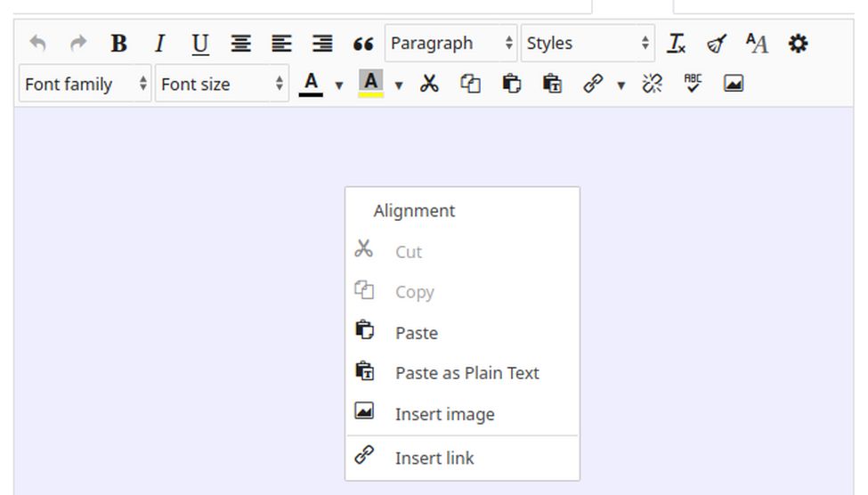Image resolution: width=868 pixels, height=495 pixels.
Task: Choose Insert link in context menu
Action: point(434,458)
